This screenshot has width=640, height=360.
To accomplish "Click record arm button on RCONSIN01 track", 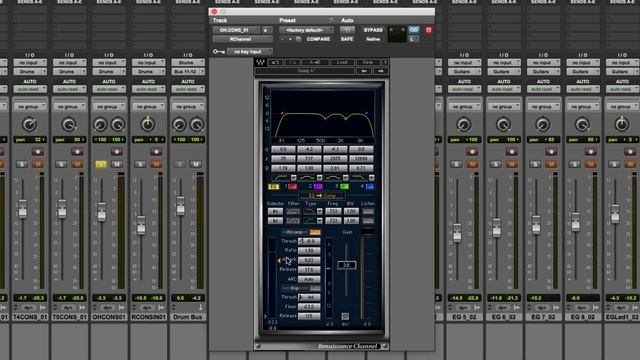I will click(156, 152).
